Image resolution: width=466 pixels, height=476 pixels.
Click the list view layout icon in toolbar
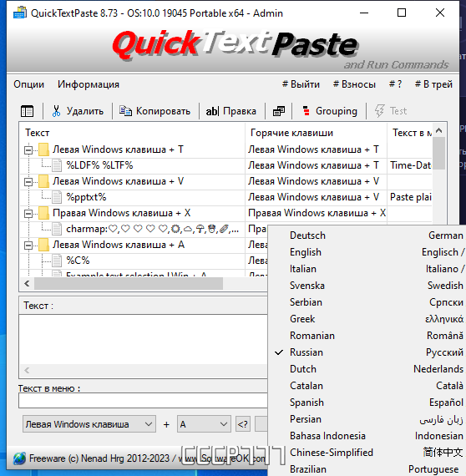pyautogui.click(x=27, y=111)
